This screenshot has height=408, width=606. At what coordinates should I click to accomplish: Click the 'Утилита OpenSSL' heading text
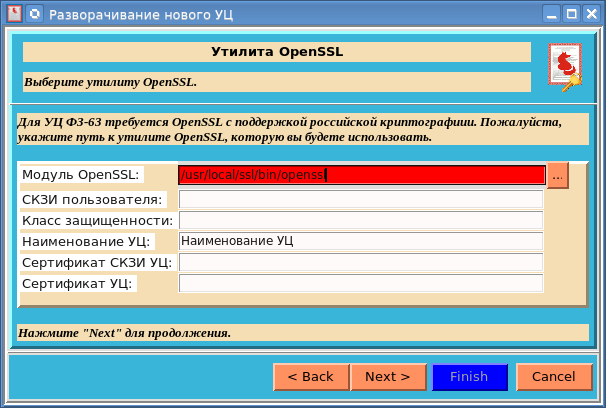click(277, 52)
